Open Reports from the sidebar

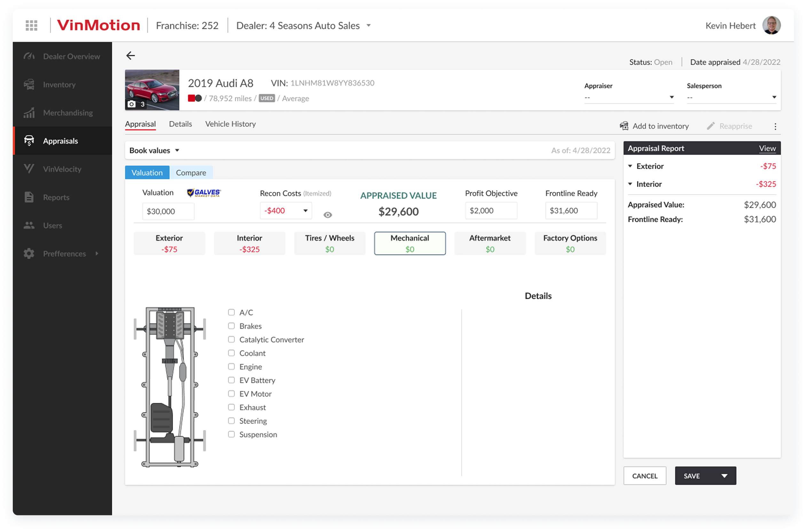56,197
